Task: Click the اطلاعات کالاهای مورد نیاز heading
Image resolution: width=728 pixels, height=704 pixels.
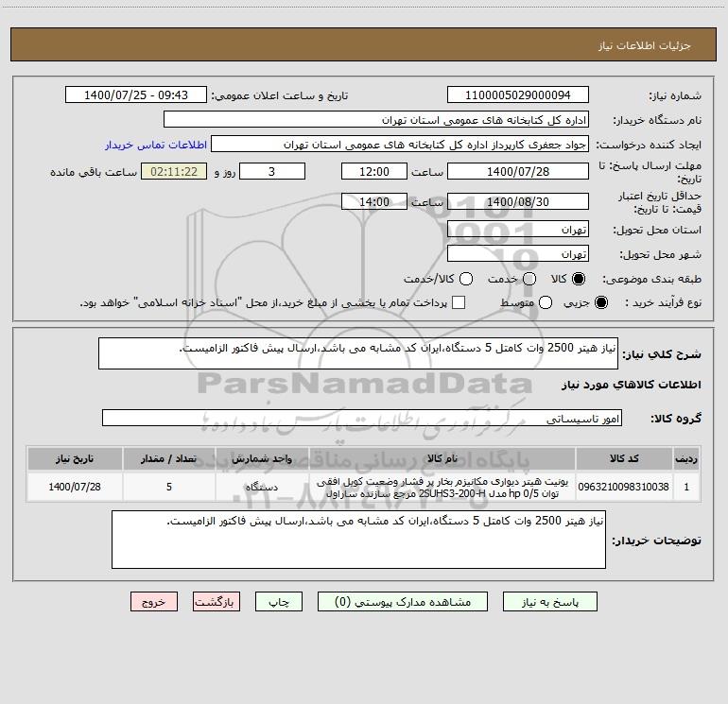Action: pyautogui.click(x=632, y=385)
